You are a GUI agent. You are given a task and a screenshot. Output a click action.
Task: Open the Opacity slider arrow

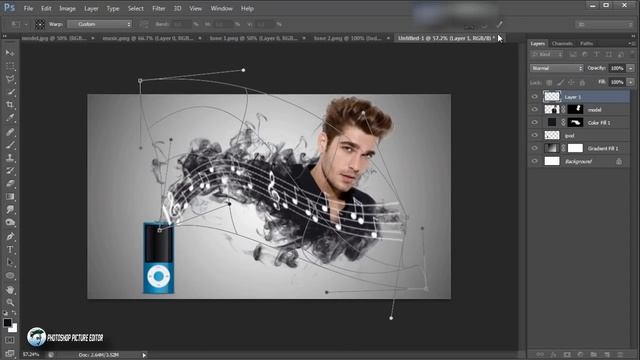click(x=631, y=68)
